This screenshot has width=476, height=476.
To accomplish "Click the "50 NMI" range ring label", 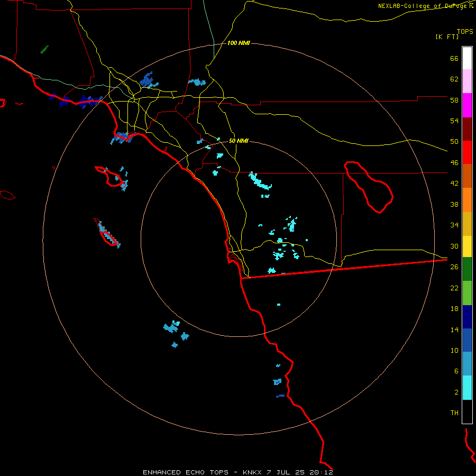I will [x=239, y=141].
